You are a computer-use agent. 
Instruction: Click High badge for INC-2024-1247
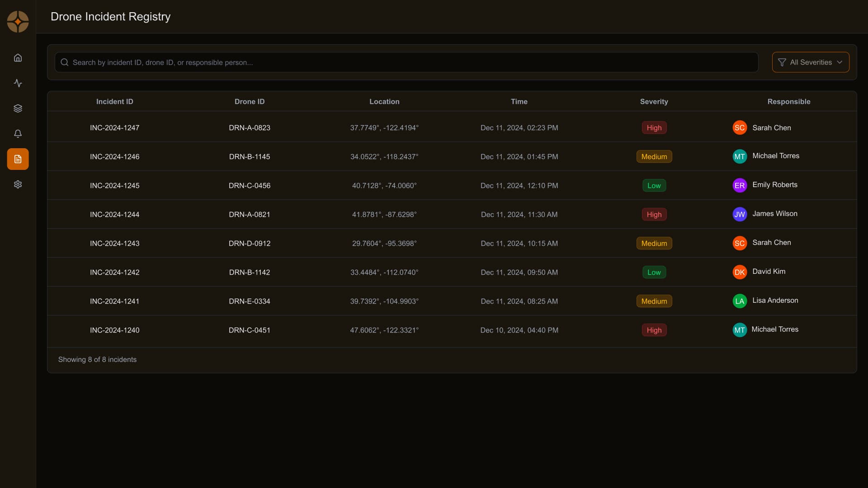tap(654, 128)
